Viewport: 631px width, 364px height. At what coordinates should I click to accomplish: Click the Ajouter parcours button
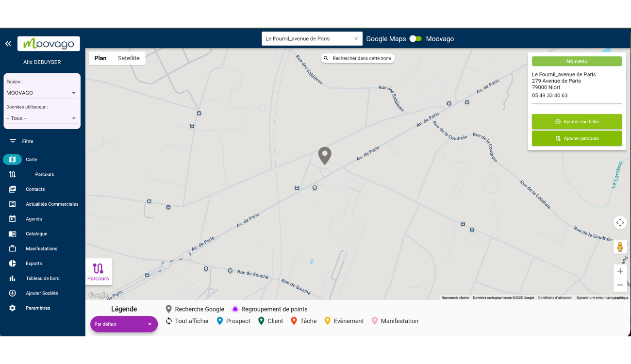[x=577, y=138]
